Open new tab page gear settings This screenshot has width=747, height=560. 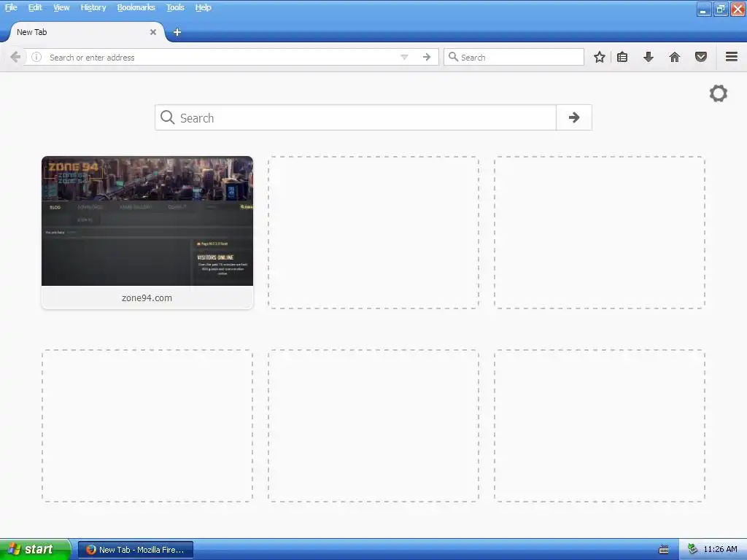tap(719, 93)
